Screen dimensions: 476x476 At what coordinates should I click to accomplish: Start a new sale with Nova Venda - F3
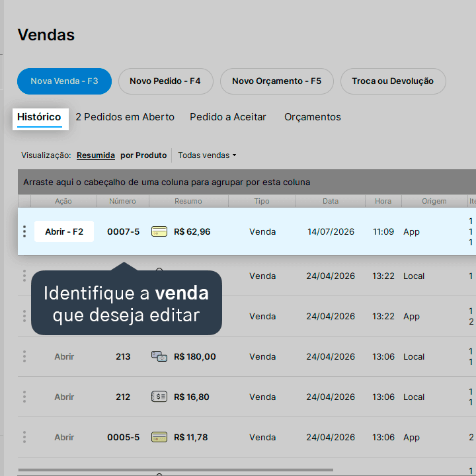[64, 81]
